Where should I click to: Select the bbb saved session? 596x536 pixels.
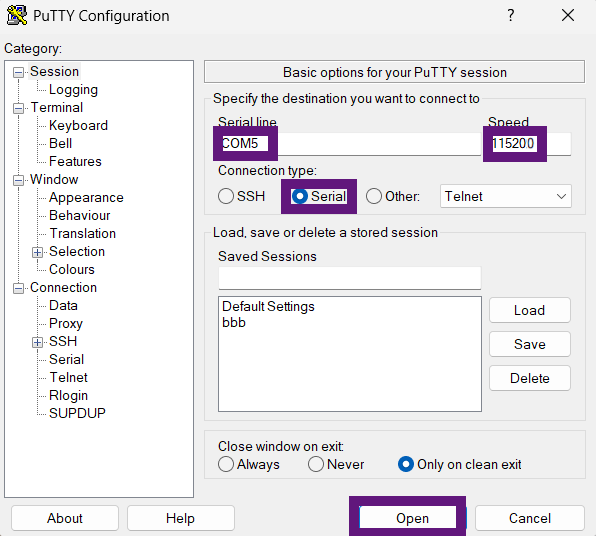tap(234, 323)
